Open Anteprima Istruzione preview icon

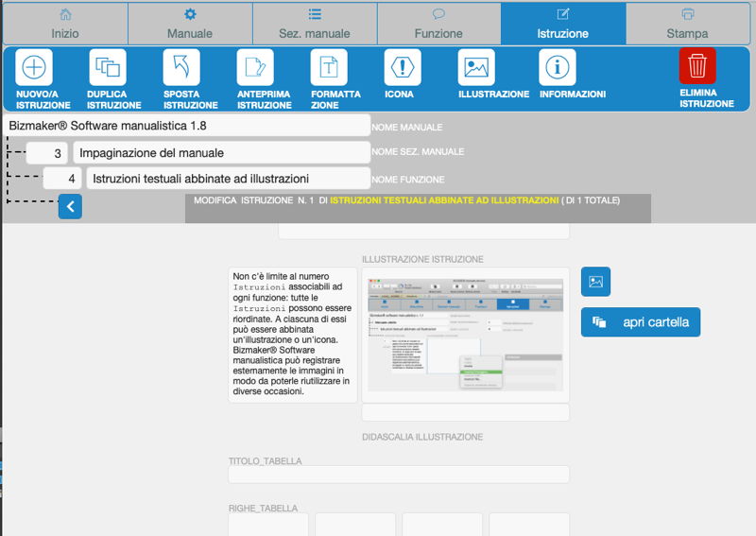point(255,67)
